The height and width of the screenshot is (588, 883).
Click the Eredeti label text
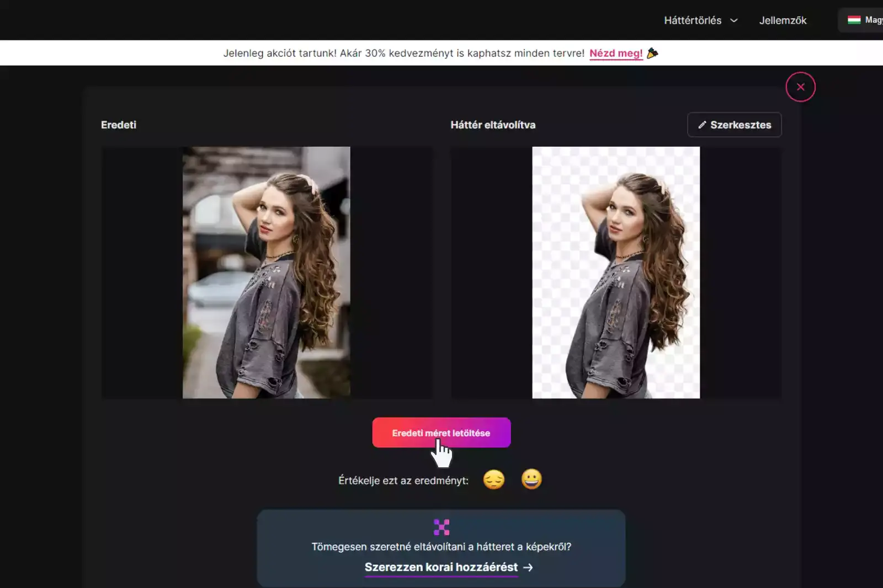click(x=119, y=125)
